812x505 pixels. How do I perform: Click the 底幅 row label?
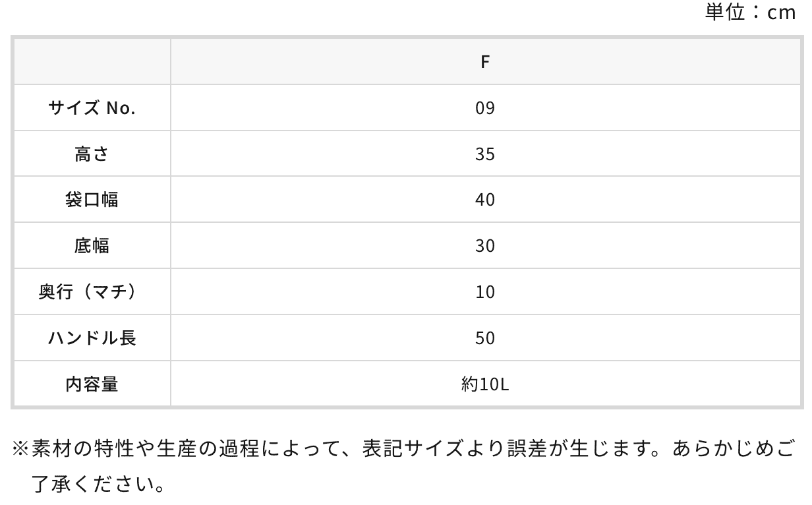92,246
